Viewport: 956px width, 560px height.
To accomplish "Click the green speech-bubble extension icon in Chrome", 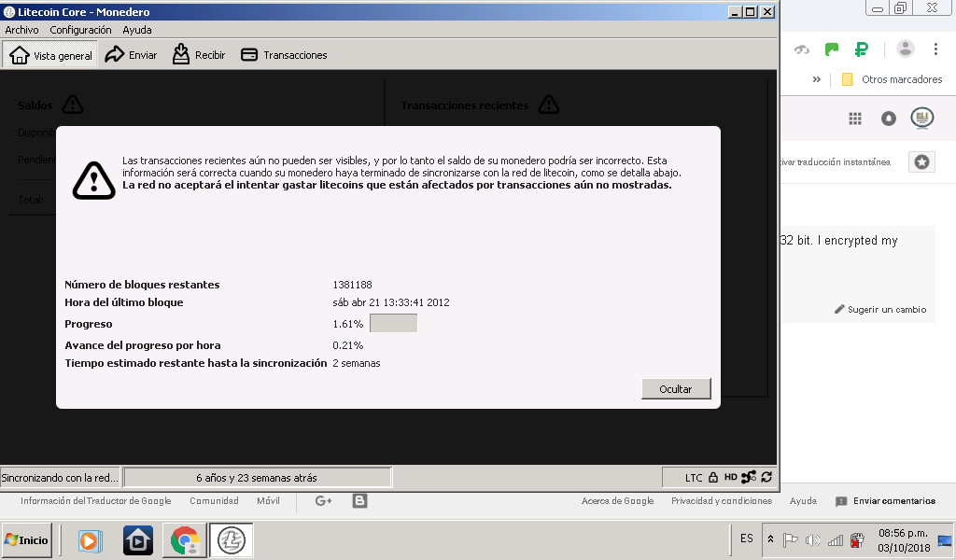I will tap(832, 49).
